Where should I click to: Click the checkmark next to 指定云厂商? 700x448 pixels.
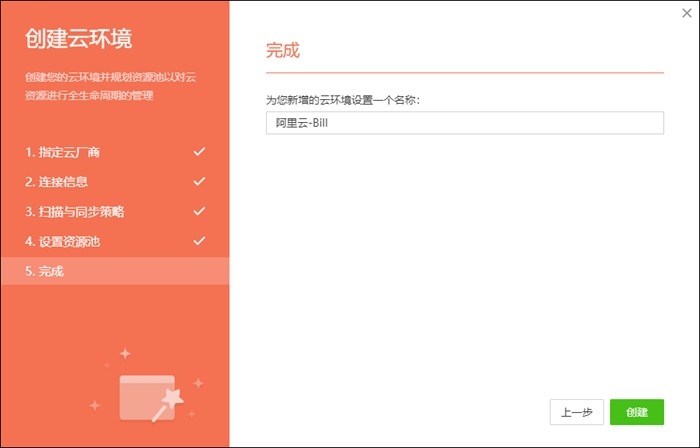click(198, 152)
